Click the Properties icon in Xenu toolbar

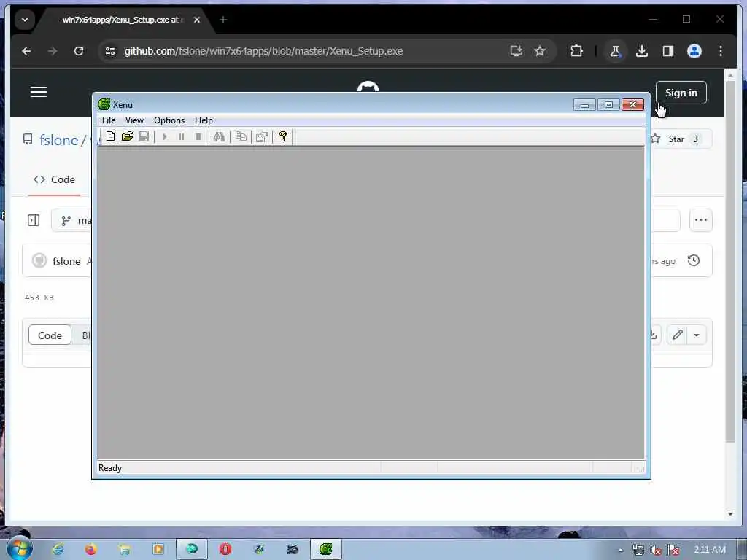262,136
